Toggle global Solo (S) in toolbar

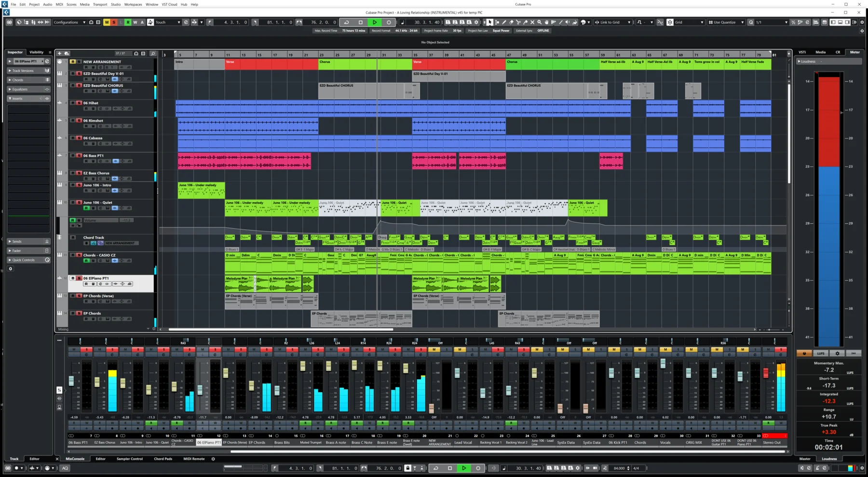click(114, 22)
